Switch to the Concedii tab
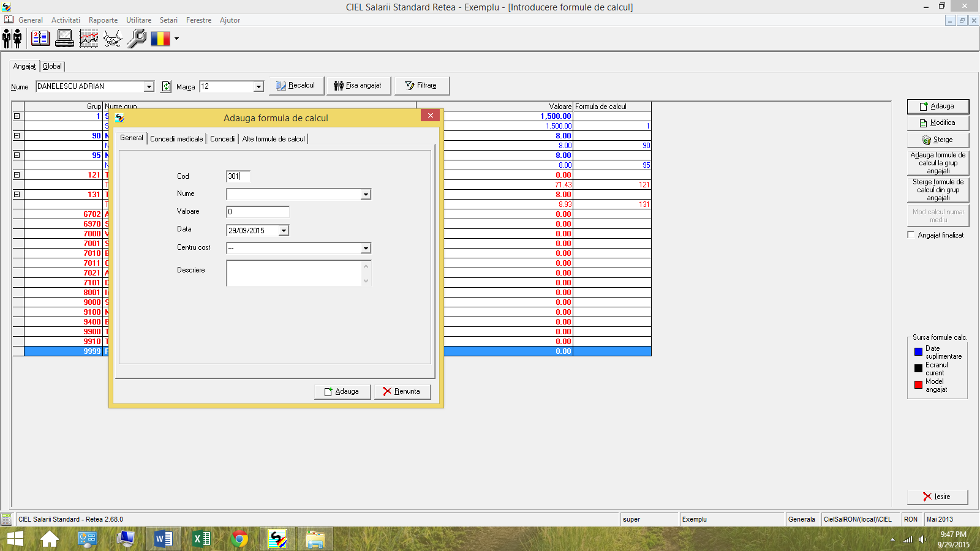 pyautogui.click(x=223, y=139)
